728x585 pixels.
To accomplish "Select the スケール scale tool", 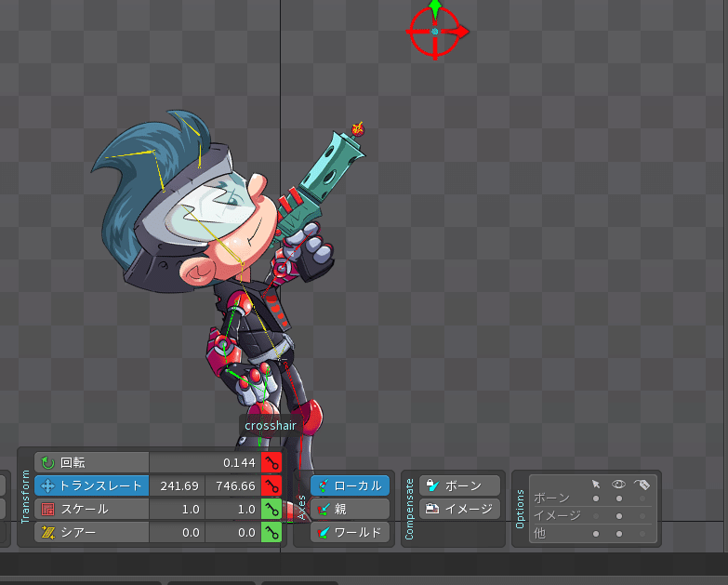I will click(92, 509).
